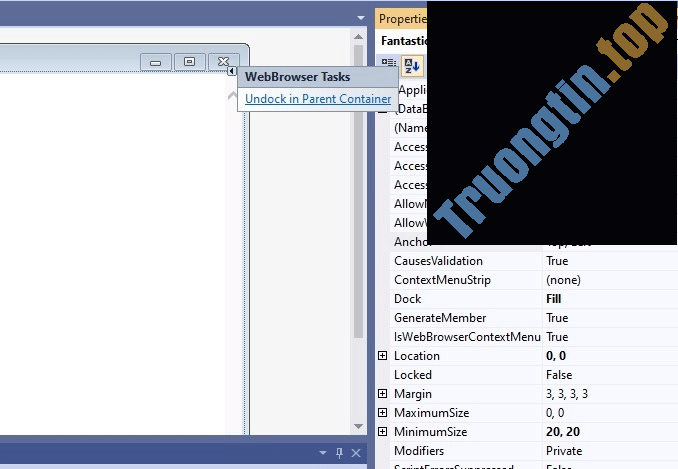Select the Dock property's Fill value
Image resolution: width=678 pixels, height=469 pixels.
[553, 299]
